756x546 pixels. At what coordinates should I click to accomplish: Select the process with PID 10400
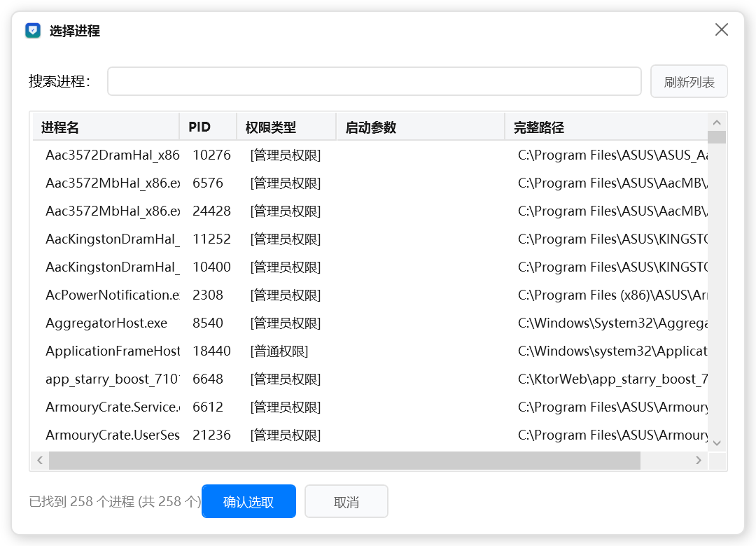pyautogui.click(x=370, y=267)
